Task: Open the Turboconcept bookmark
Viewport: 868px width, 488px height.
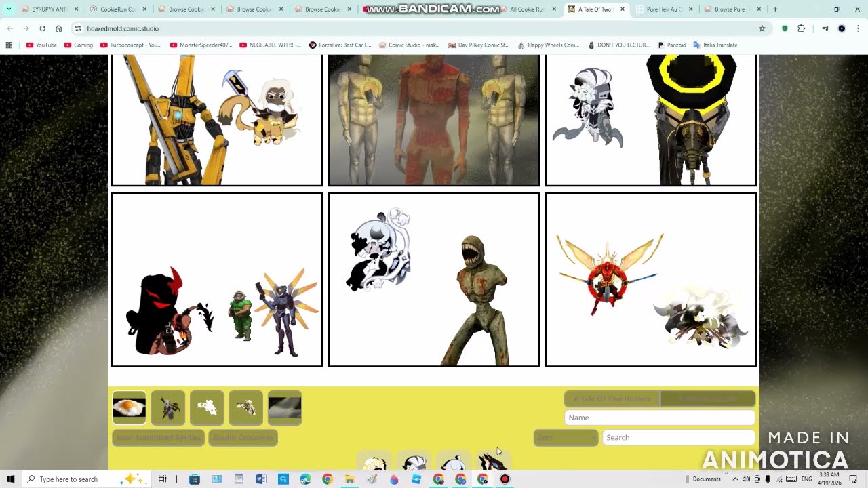Action: pos(131,45)
